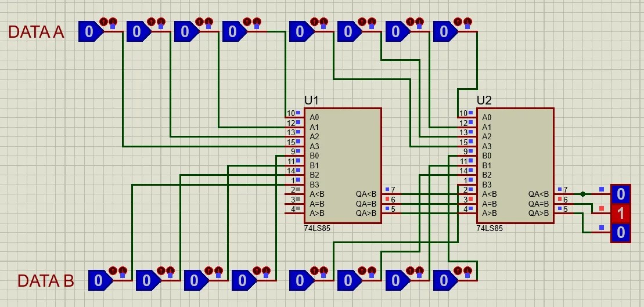This screenshot has width=644, height=307.
Task: Select the U1 74LS85 comparator body
Action: pos(343,166)
